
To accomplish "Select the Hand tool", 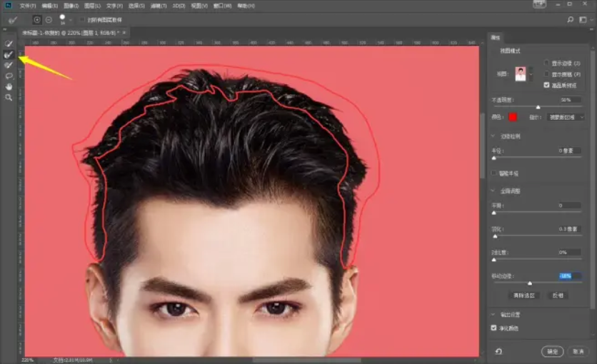I will coord(9,86).
